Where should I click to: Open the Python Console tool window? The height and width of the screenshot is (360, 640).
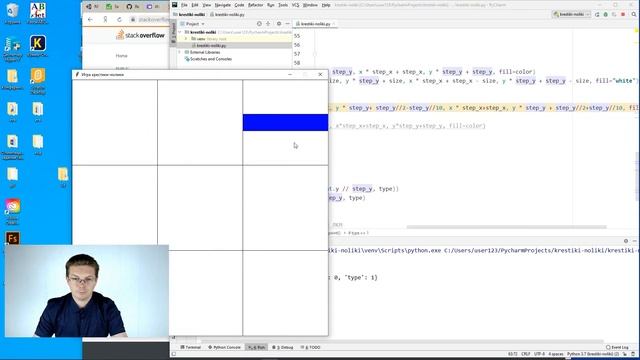pyautogui.click(x=224, y=347)
